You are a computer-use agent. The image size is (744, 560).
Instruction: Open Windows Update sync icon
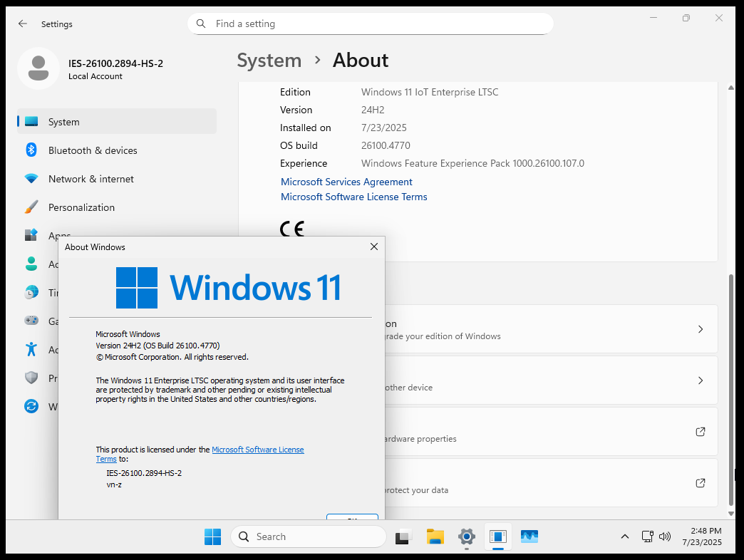31,406
